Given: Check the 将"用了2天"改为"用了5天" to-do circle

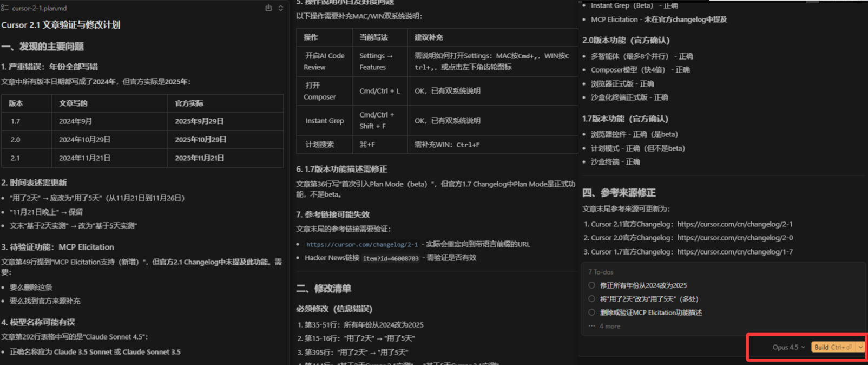Looking at the screenshot, I should click(x=591, y=299).
